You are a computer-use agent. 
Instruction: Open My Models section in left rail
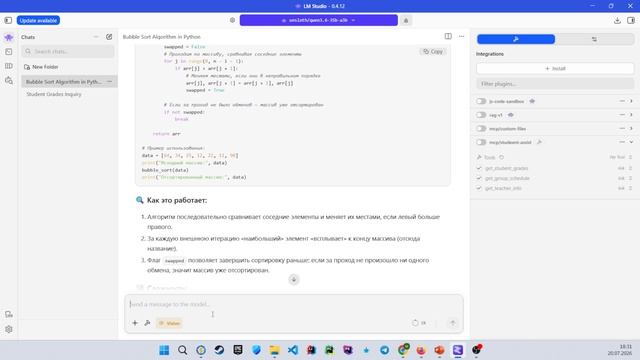coord(9,66)
